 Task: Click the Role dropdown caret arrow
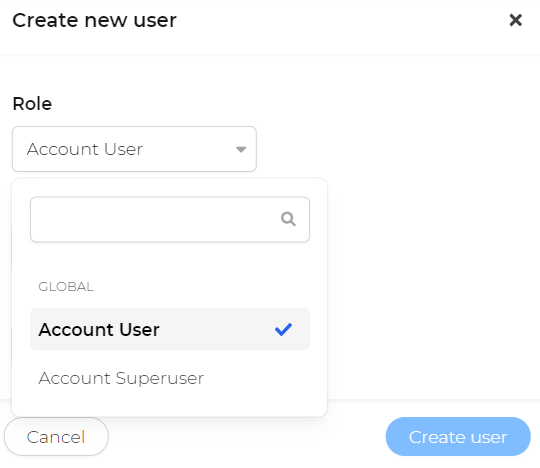tap(241, 149)
